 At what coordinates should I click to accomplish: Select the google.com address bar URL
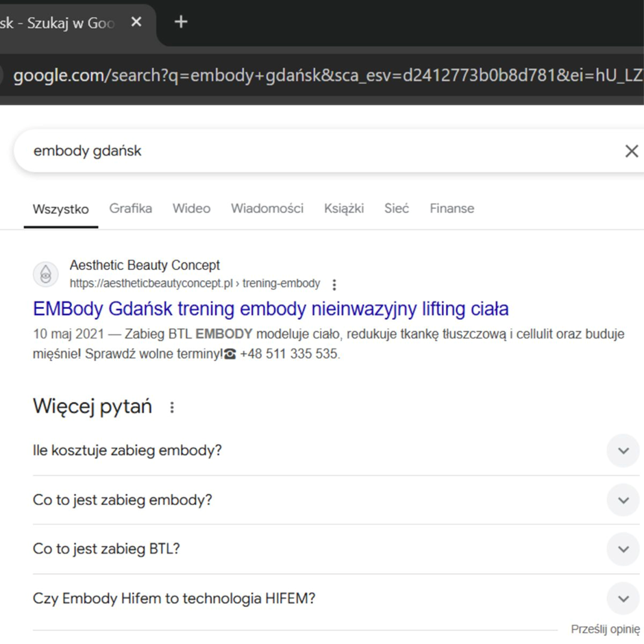click(x=327, y=75)
